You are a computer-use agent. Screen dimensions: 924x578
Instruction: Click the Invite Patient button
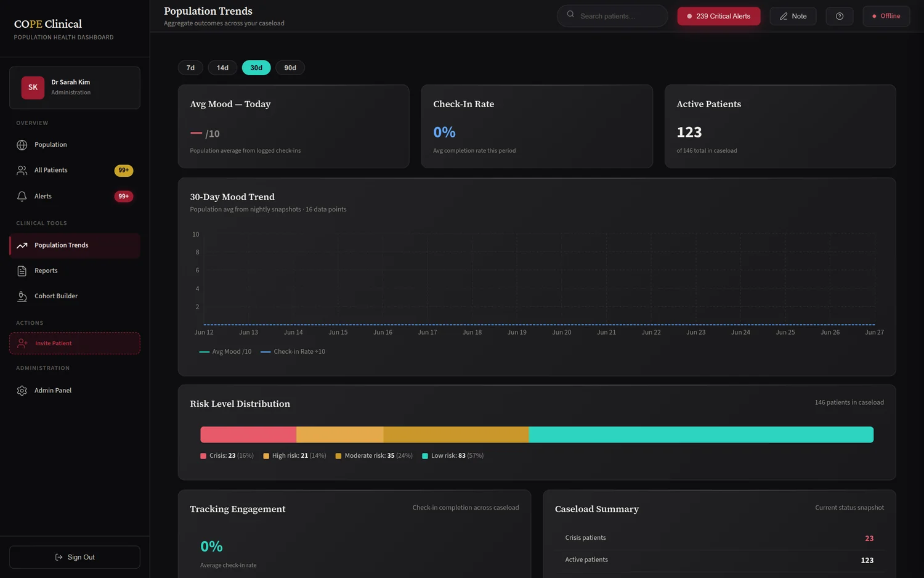[75, 343]
